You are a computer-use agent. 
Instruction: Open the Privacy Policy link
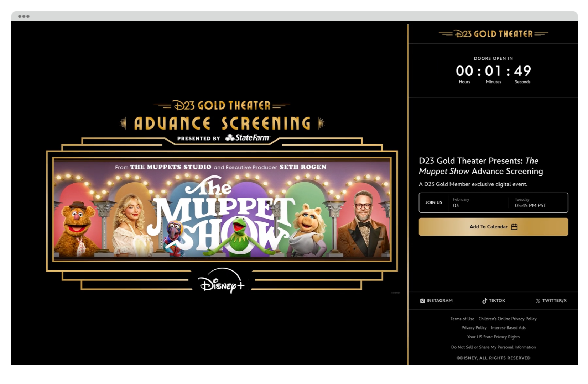point(474,328)
